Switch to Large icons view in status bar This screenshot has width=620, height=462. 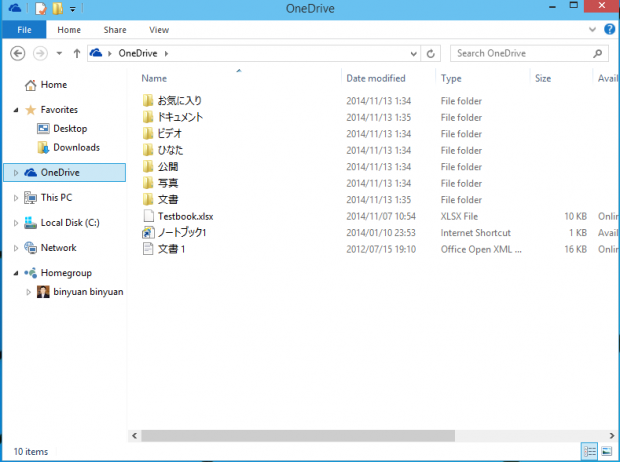[607, 451]
